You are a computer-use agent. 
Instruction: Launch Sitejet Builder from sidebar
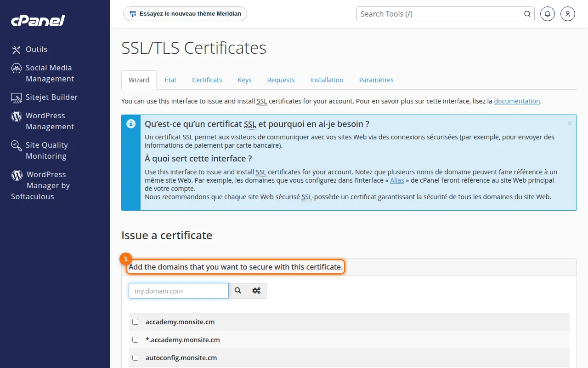tap(45, 97)
